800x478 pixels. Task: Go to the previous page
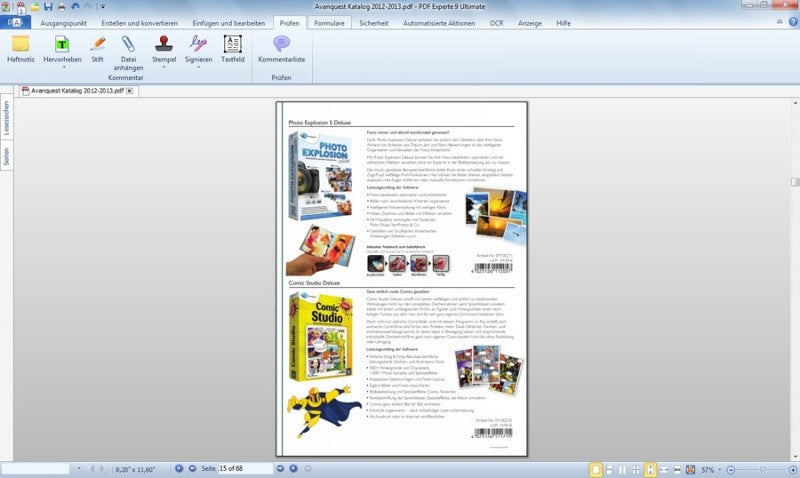[x=192, y=468]
